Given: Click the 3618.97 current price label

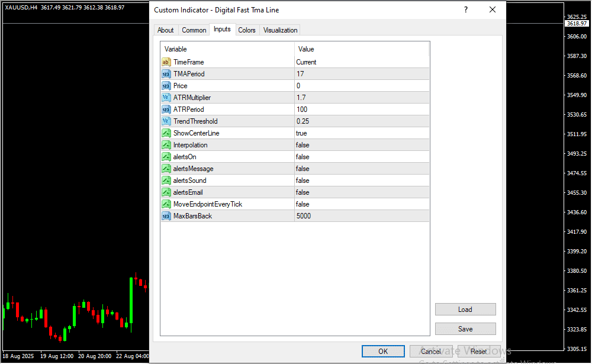Looking at the screenshot, I should coord(577,24).
